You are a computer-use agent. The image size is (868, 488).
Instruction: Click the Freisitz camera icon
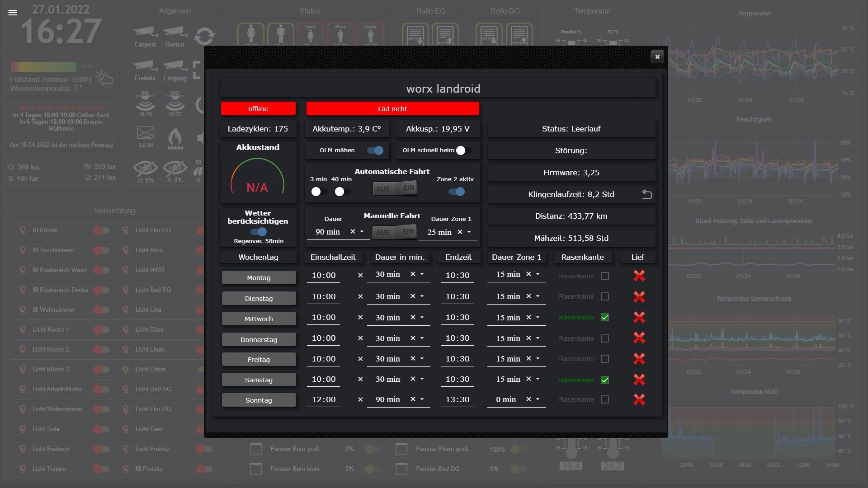pyautogui.click(x=145, y=66)
